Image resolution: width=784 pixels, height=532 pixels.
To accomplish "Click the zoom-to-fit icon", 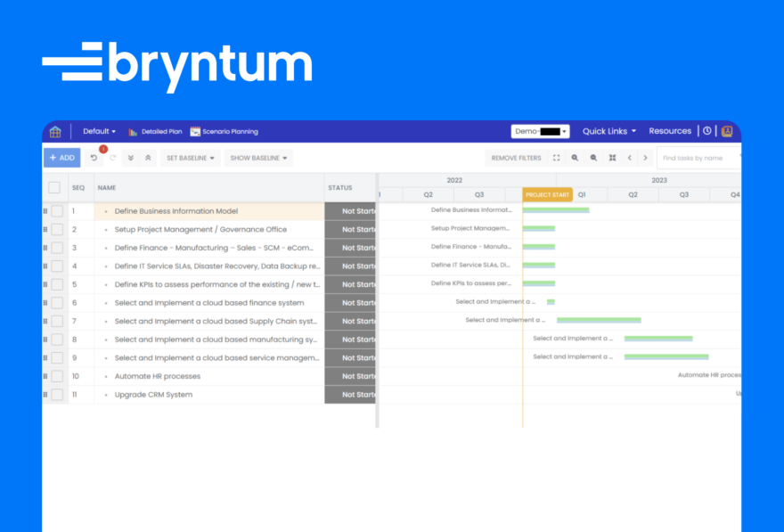I will click(x=613, y=158).
